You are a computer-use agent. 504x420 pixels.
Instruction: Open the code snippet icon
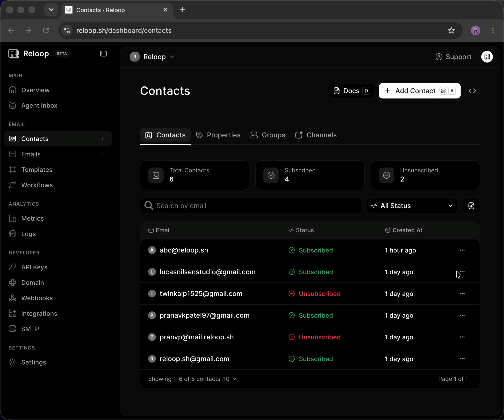472,91
